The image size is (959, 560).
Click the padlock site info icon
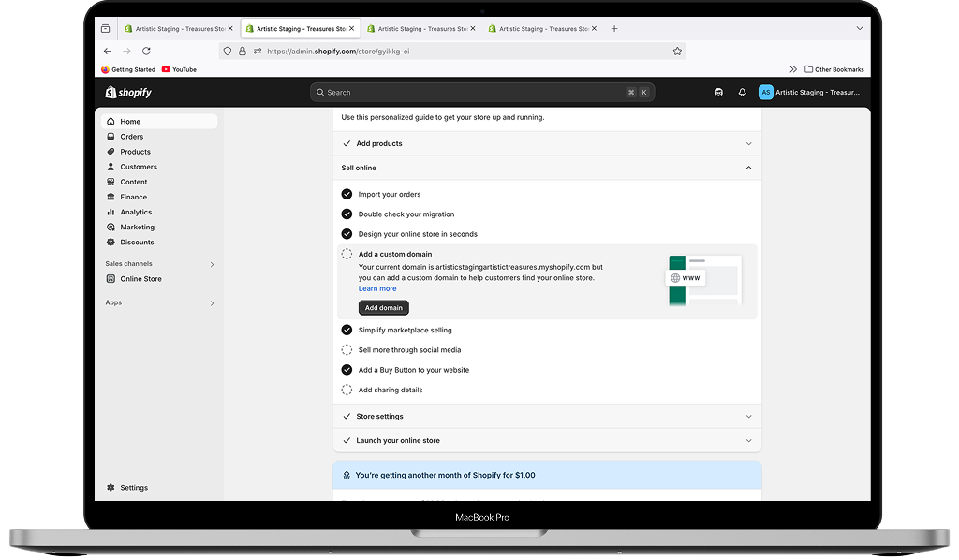[x=243, y=52]
